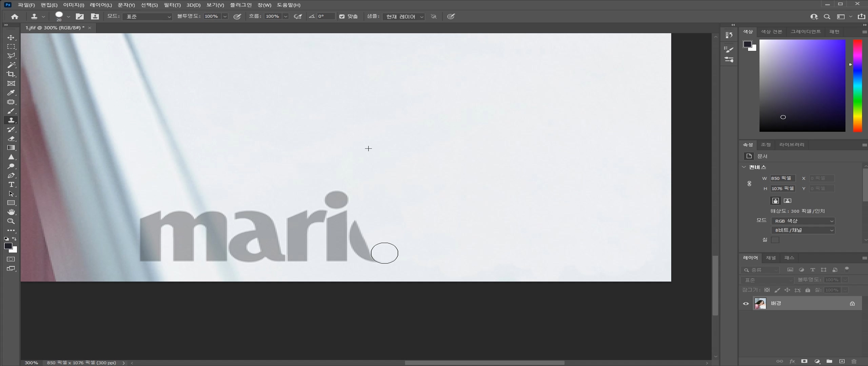Image resolution: width=868 pixels, height=366 pixels.
Task: Open the 모드 blending mode dropdown
Action: pyautogui.click(x=148, y=17)
